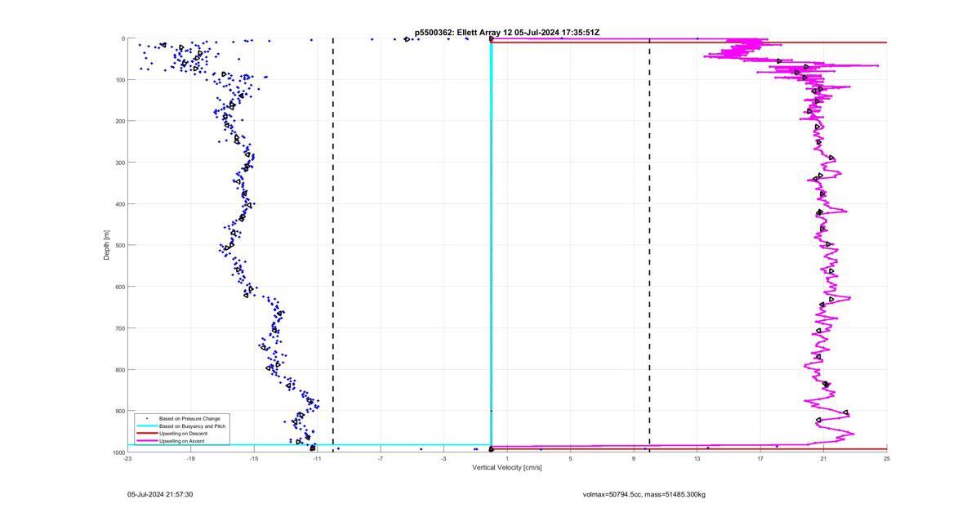
Task: Click the '400' depth tick label
Action: tap(119, 204)
